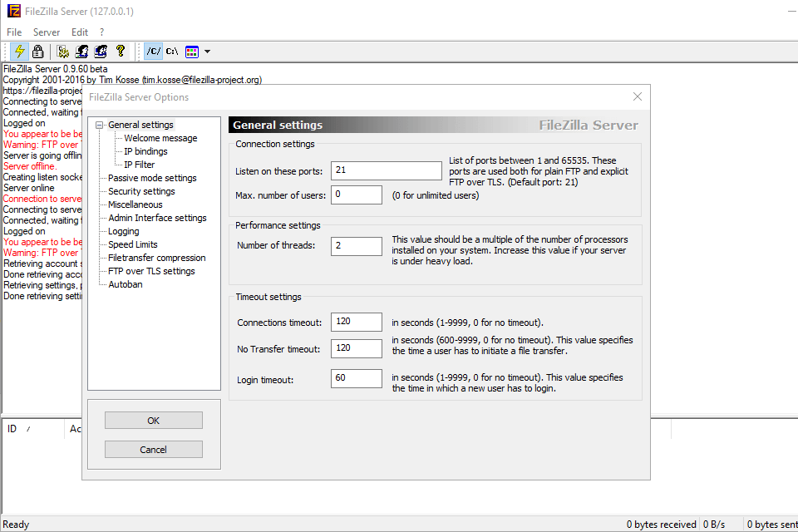Select the C:\ path display toolbar button
Screen dimensions: 798x532
(x=172, y=52)
